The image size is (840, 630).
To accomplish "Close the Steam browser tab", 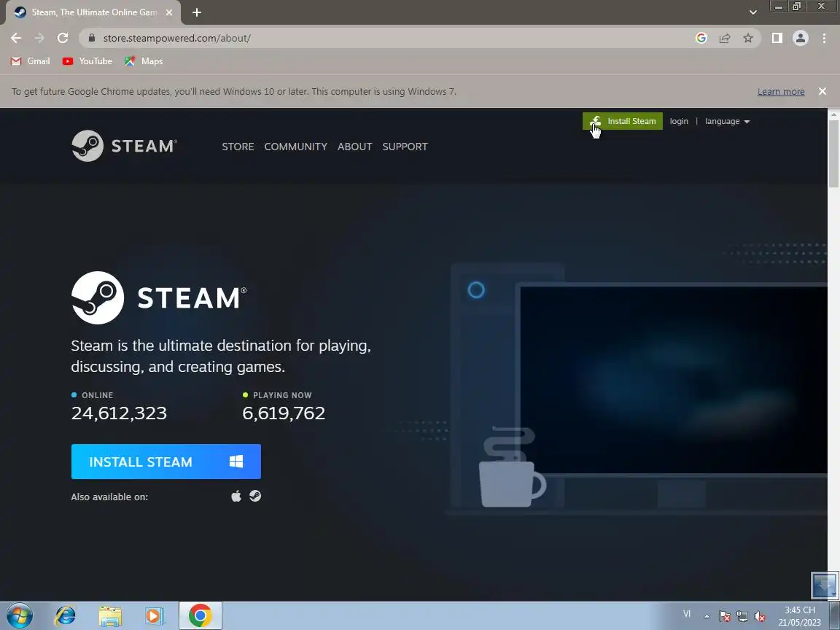I will (169, 12).
